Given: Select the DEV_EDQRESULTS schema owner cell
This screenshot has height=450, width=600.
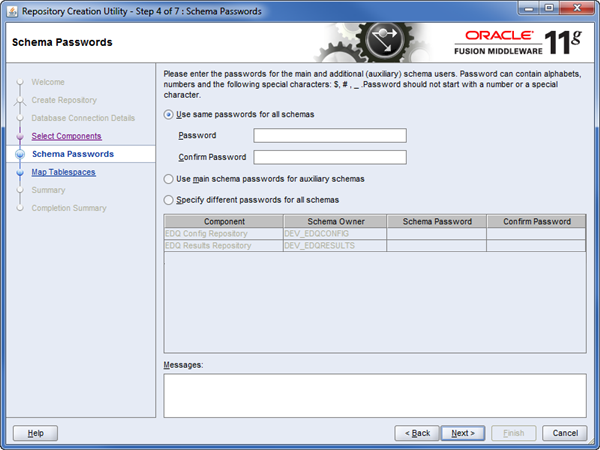Looking at the screenshot, I should [x=335, y=246].
